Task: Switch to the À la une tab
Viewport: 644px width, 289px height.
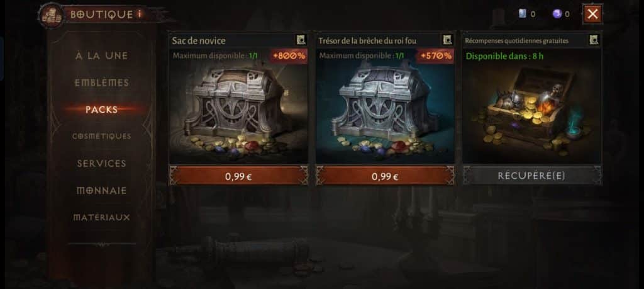Action: 101,56
